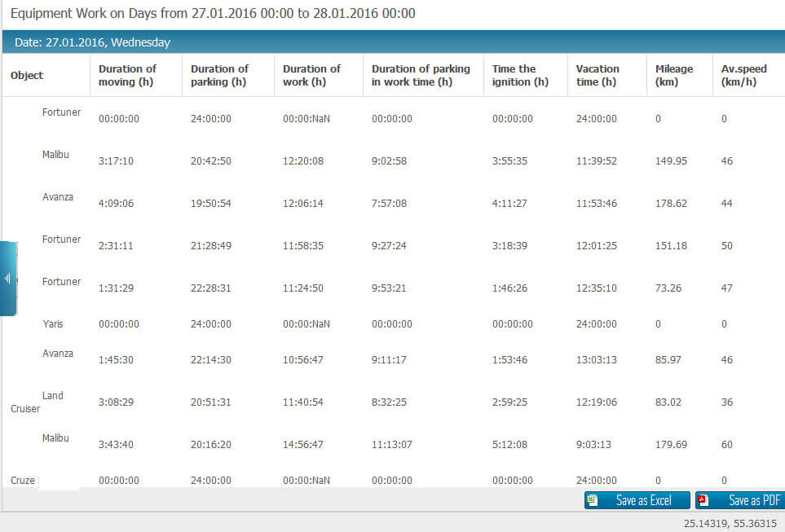The width and height of the screenshot is (785, 532).
Task: Click moving duration 4:09:06
Action: (x=116, y=204)
